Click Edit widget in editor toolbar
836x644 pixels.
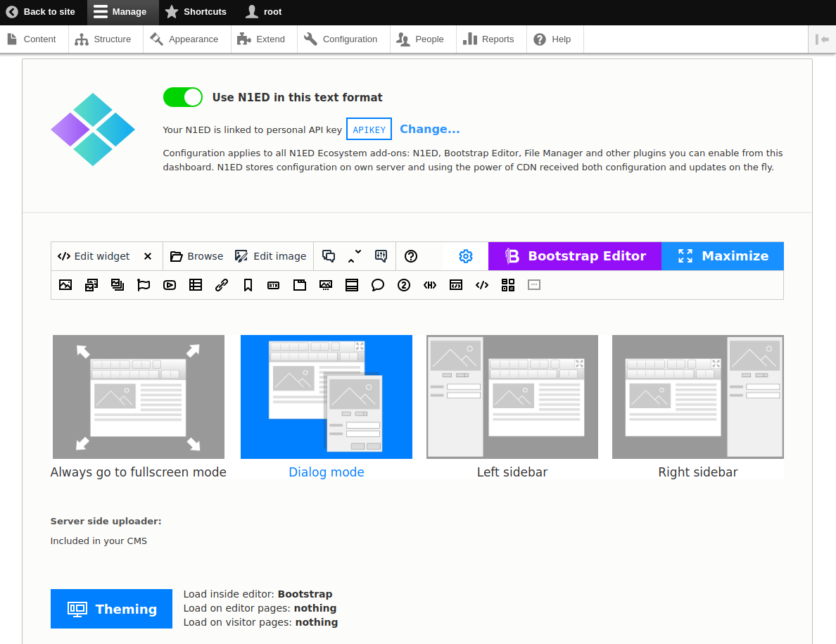point(94,256)
